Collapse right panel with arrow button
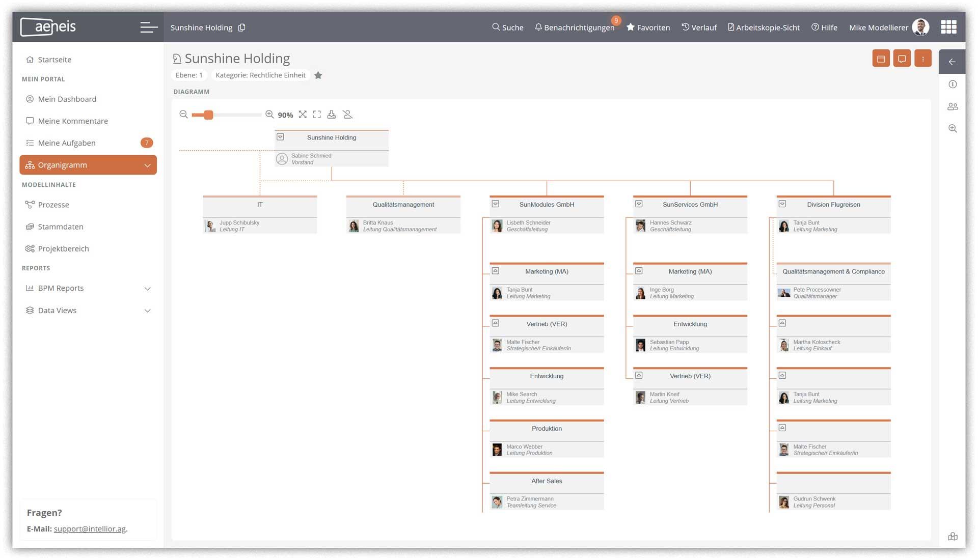Screen dimensions: 978x560 pyautogui.click(x=952, y=62)
